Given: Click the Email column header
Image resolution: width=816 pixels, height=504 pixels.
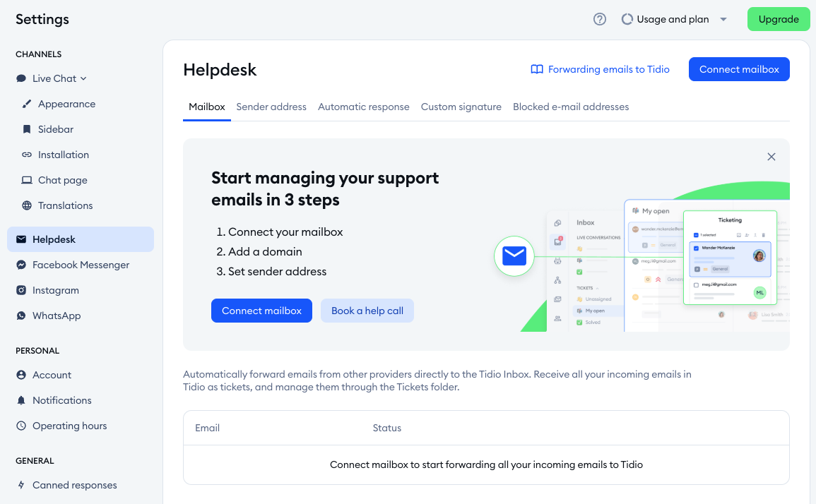Looking at the screenshot, I should pos(207,428).
